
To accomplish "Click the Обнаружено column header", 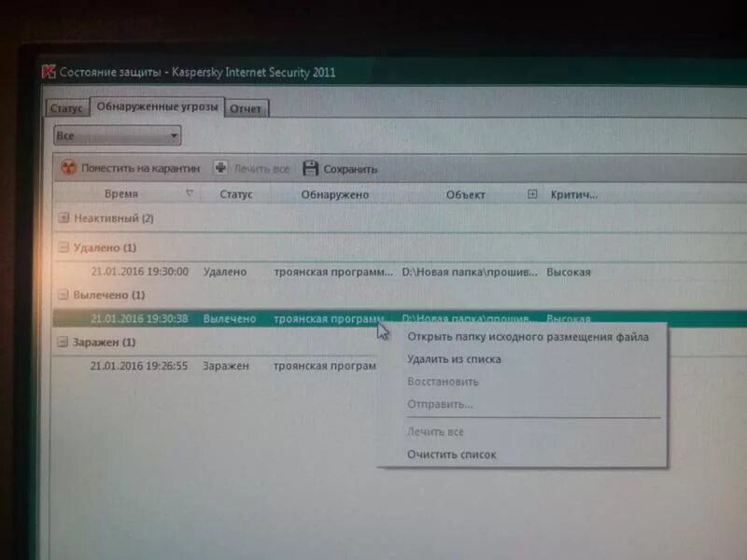I will [x=335, y=194].
